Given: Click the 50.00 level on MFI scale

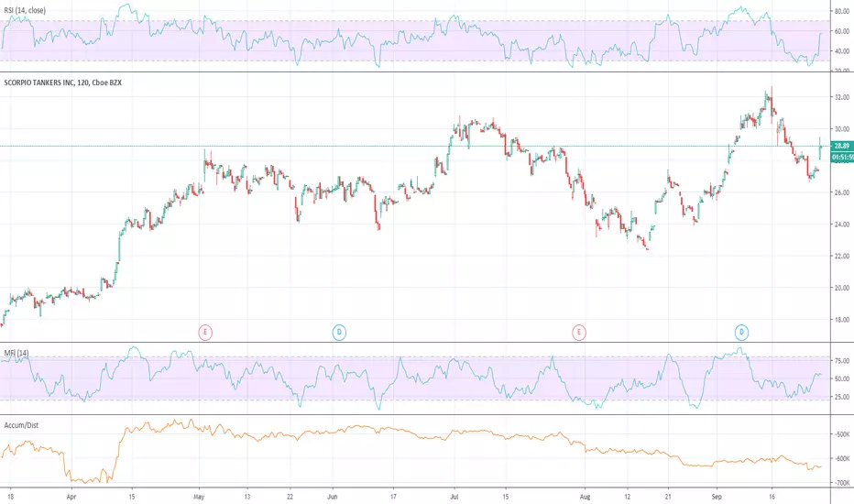Looking at the screenshot, I should pyautogui.click(x=842, y=378).
